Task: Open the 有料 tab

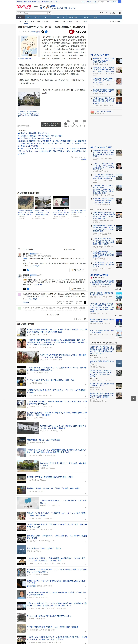Action: pyautogui.click(x=95, y=17)
